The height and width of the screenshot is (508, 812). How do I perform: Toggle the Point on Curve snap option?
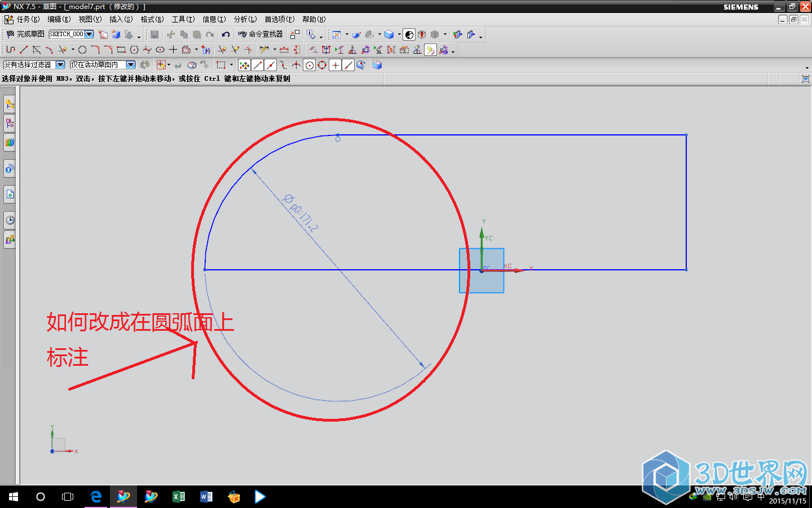348,65
